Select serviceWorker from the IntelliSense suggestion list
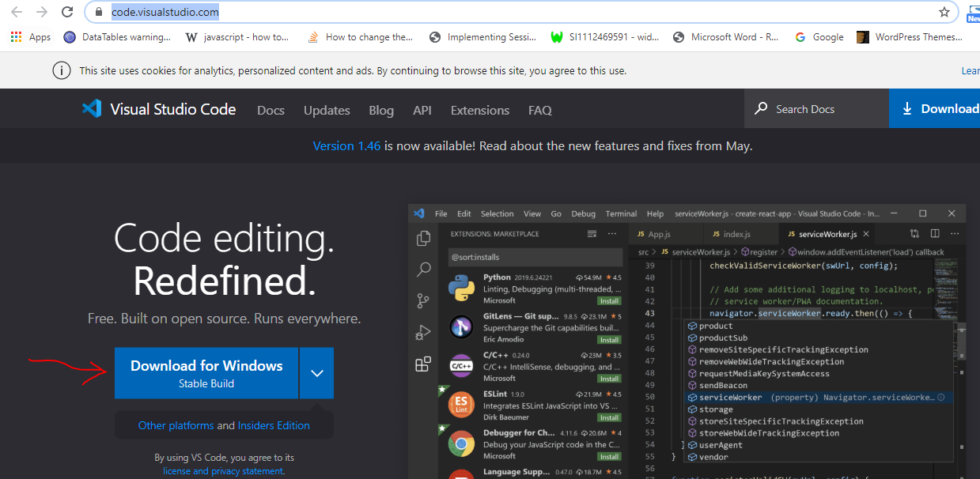 (x=729, y=397)
